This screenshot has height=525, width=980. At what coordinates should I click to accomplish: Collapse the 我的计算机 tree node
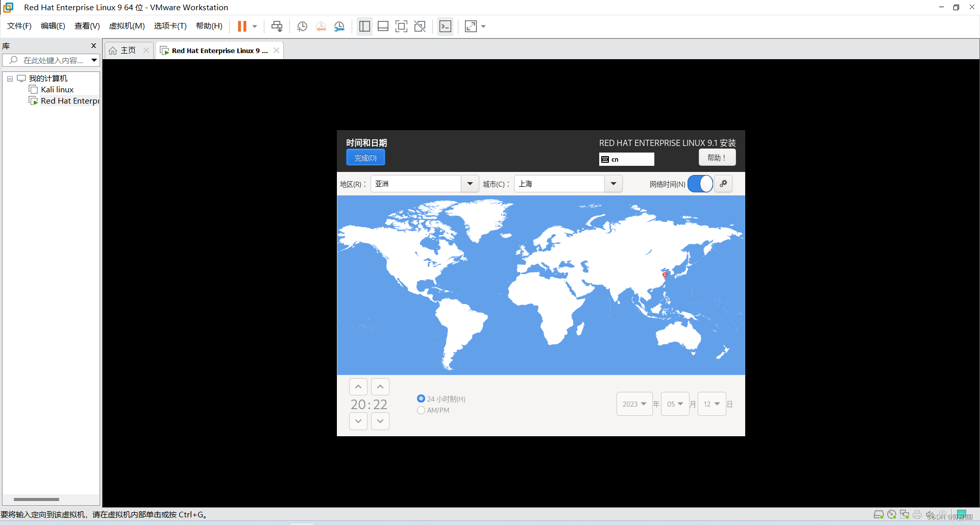pyautogui.click(x=10, y=79)
